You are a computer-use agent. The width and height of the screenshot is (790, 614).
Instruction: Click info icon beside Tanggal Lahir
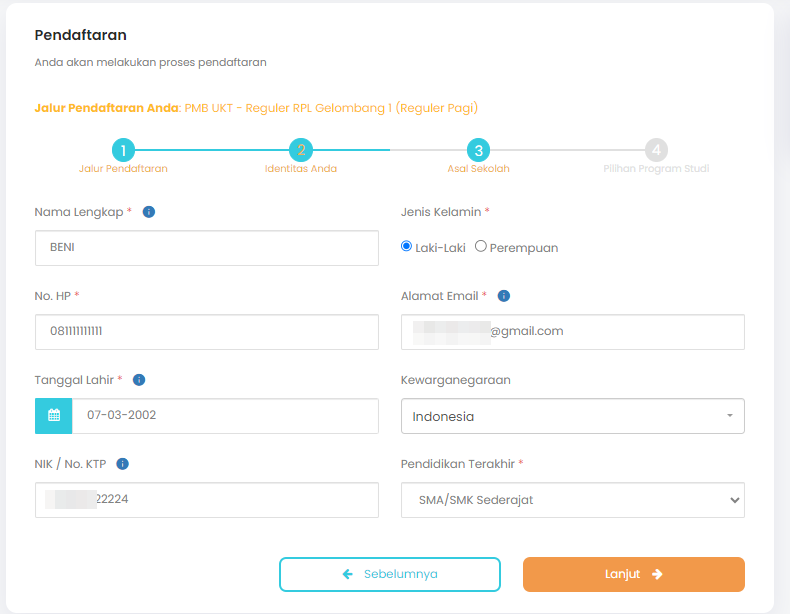coord(139,380)
